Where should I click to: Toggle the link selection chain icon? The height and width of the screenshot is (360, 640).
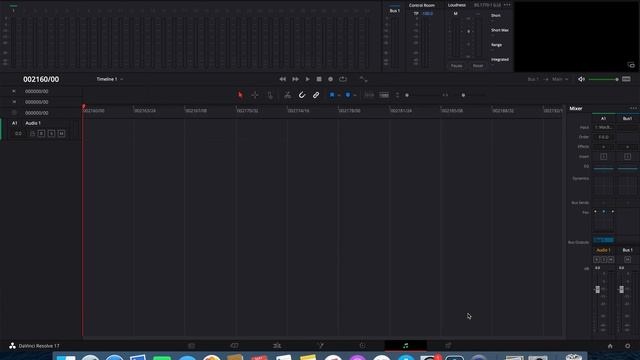pos(316,95)
